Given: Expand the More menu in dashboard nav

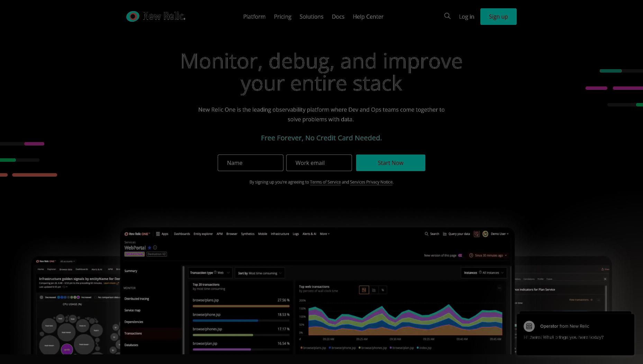Looking at the screenshot, I should tap(325, 234).
